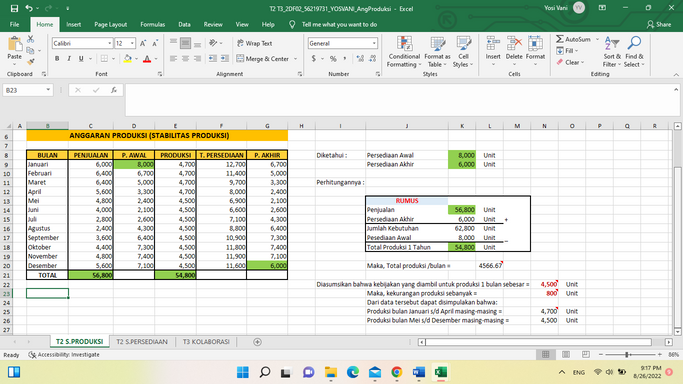Toggle bottom vertical alignment
683x384 pixels.
pos(197,43)
